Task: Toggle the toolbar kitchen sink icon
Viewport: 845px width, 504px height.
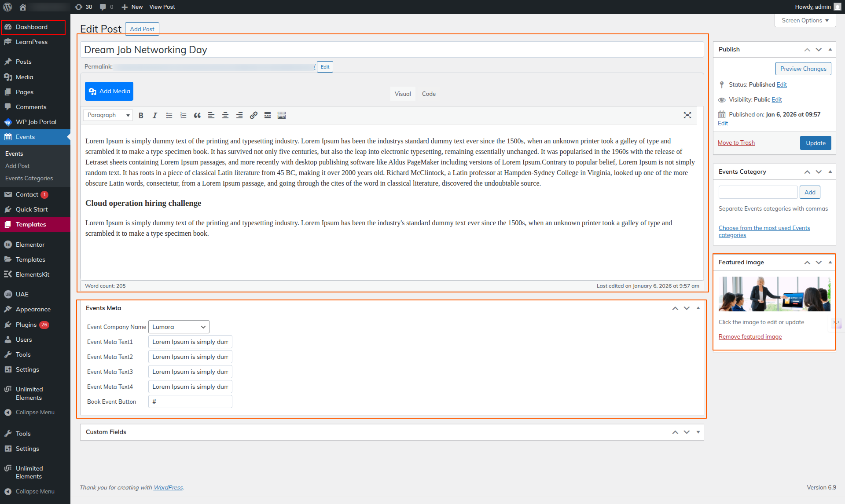Action: (282, 115)
